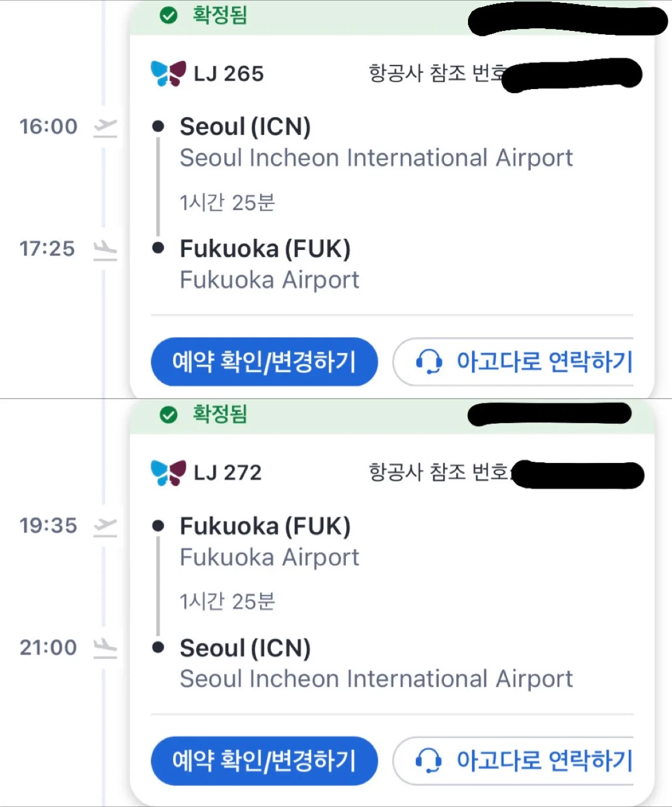Select the LJ 265 flight number text
Screen dimensions: 672x807
pyautogui.click(x=229, y=74)
